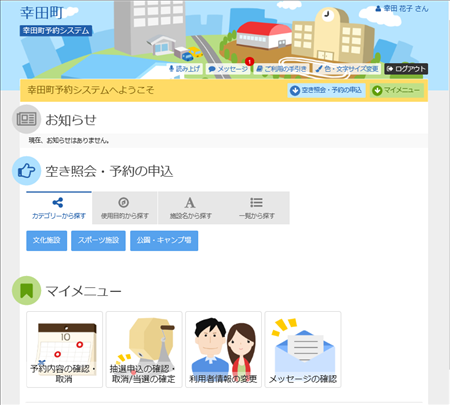Viewport: 450px width, 405px height.
Task: Click the green down-arrow icon on マイメニュー button
Action: pos(377,90)
